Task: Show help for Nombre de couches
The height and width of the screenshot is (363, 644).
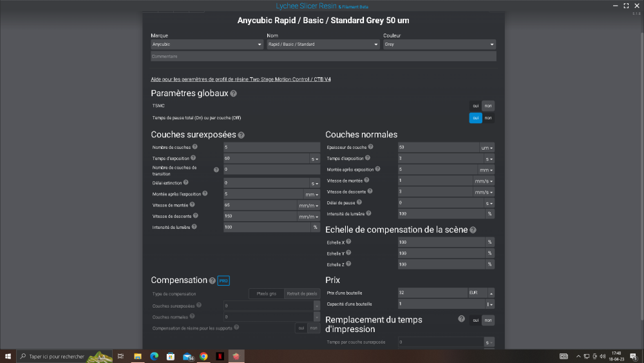Action: [195, 147]
